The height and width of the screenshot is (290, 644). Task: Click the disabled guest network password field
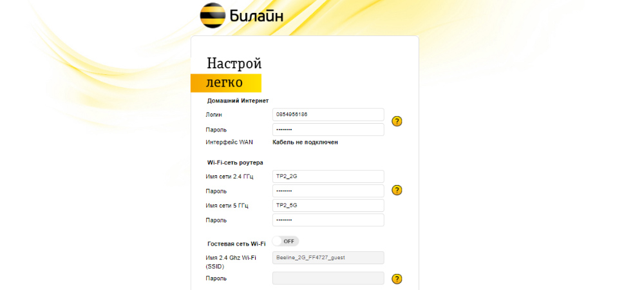point(328,278)
